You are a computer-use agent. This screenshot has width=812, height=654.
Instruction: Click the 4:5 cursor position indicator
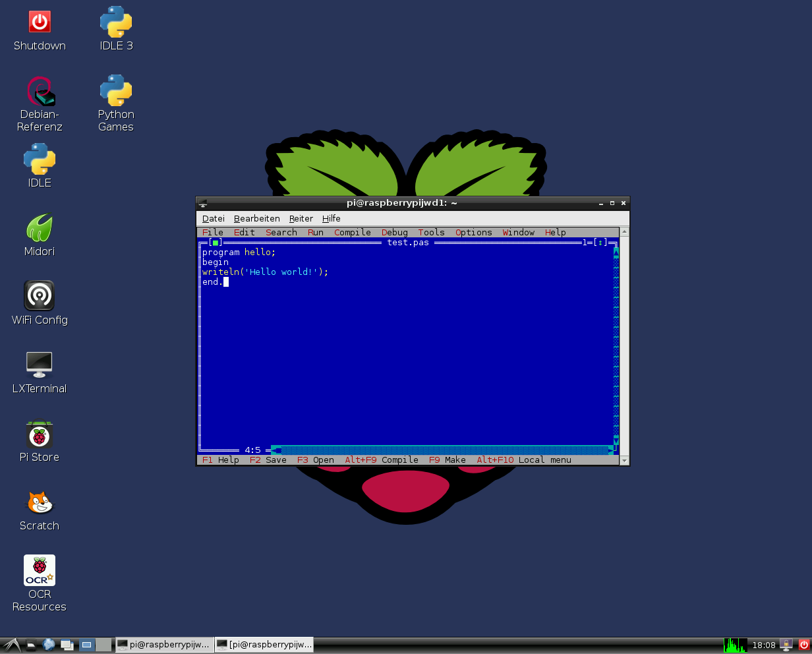(x=252, y=450)
